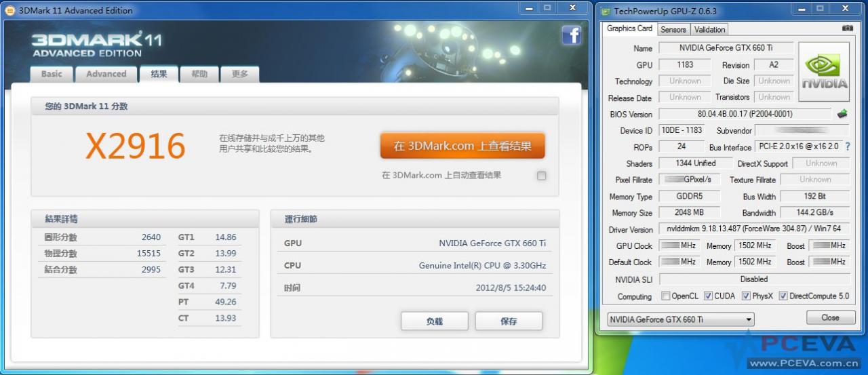Click the GPU-Z camera screenshot icon
This screenshot has height=375, width=868.
847,28
